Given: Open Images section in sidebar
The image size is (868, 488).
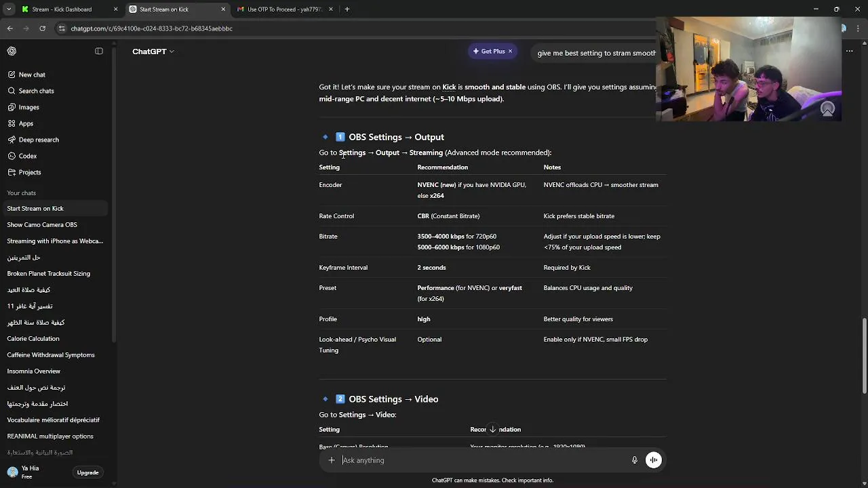Looking at the screenshot, I should coord(28,107).
